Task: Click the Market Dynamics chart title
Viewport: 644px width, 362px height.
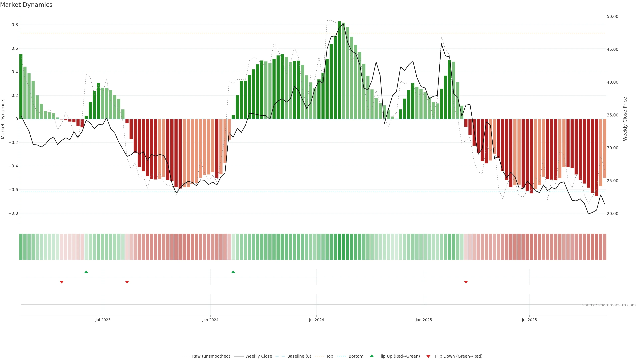Action: 26,5
